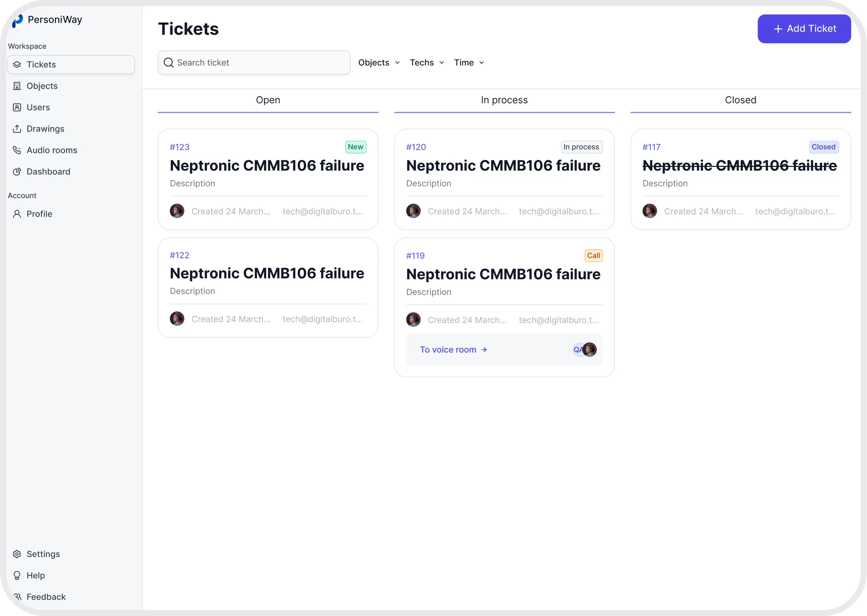867x616 pixels.
Task: Click the Add Ticket button
Action: (804, 29)
